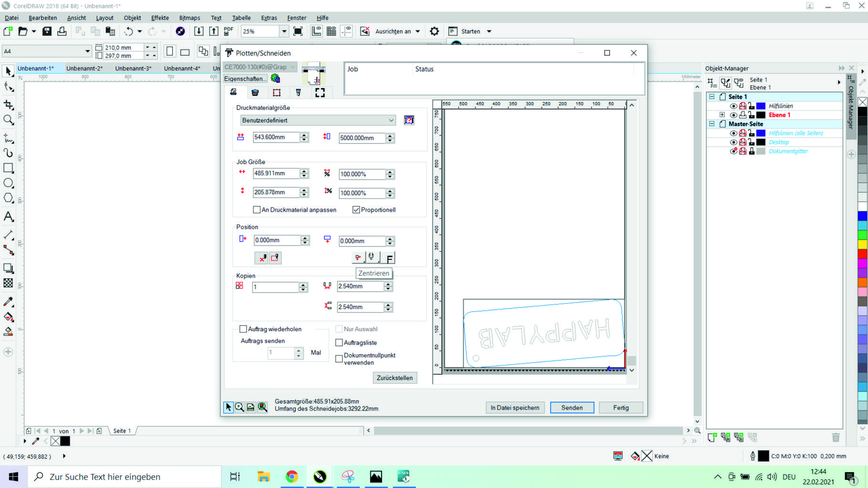This screenshot has width=868, height=488.
Task: Switch to the Unbenannt-3* document tab
Action: click(x=133, y=68)
